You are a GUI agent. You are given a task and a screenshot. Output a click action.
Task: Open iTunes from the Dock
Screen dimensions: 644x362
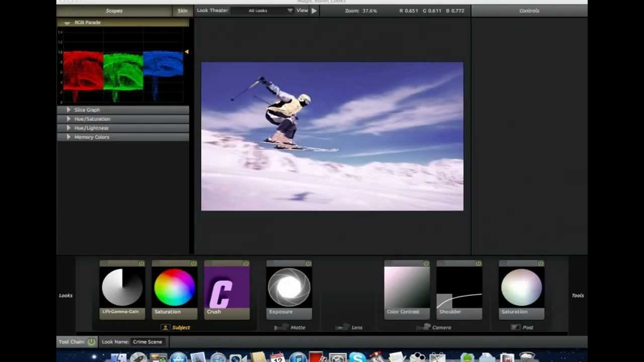pyautogui.click(x=298, y=357)
